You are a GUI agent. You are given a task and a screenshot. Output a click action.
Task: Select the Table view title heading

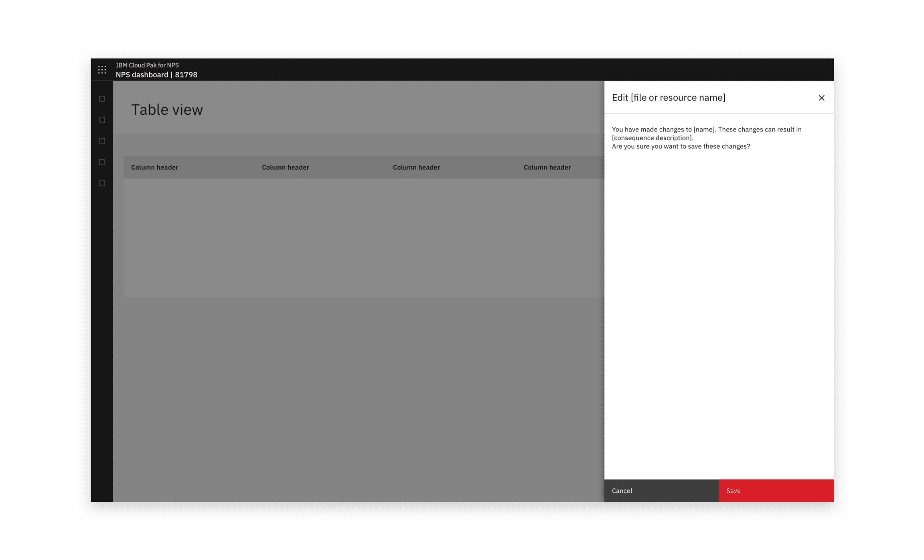tap(167, 109)
